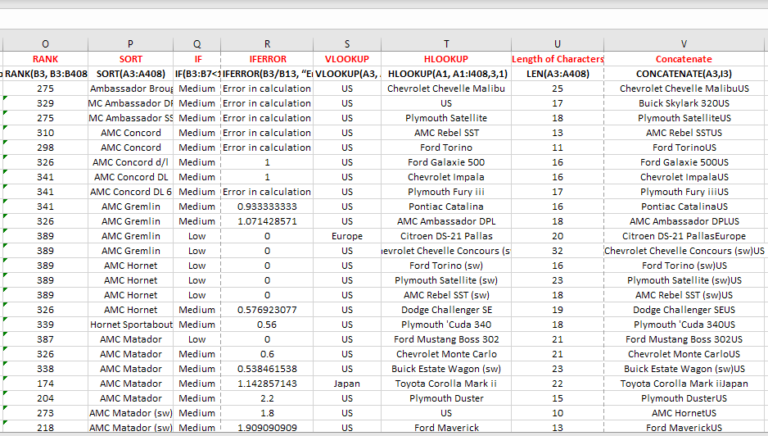Select rank value 387
The image size is (768, 436).
pyautogui.click(x=46, y=339)
